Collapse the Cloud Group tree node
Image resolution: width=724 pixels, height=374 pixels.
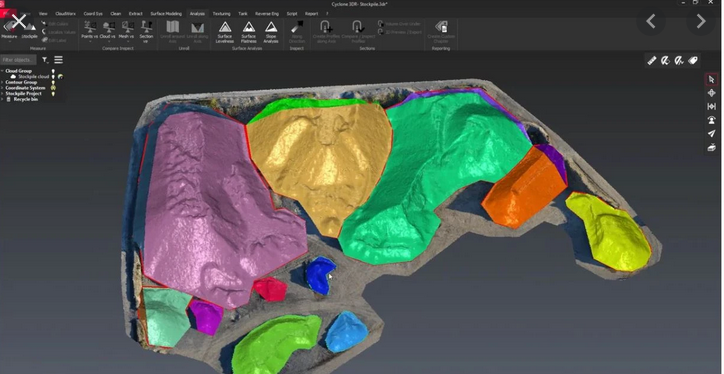2,71
